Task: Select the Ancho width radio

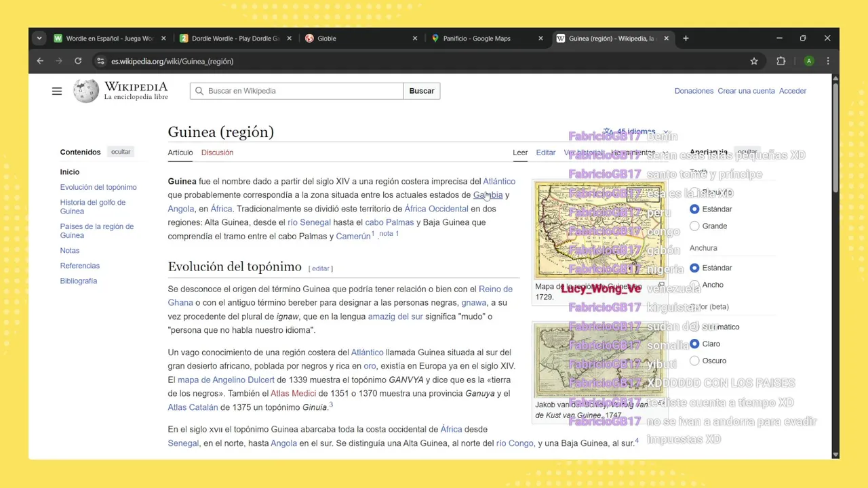Action: [x=694, y=285]
